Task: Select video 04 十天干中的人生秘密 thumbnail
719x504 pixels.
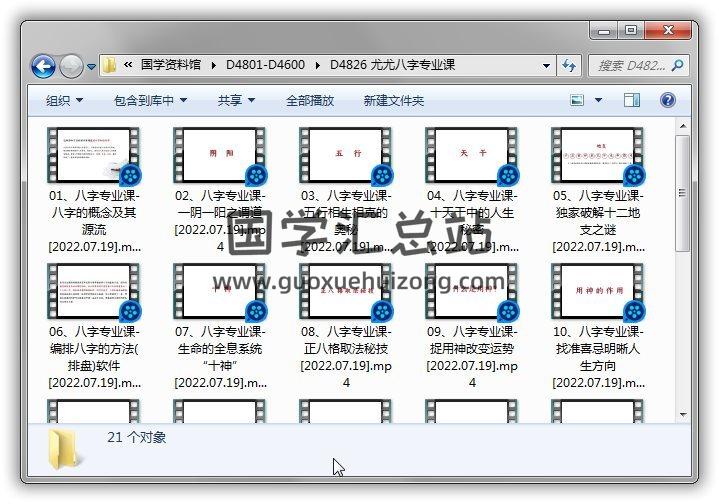Action: [472, 155]
